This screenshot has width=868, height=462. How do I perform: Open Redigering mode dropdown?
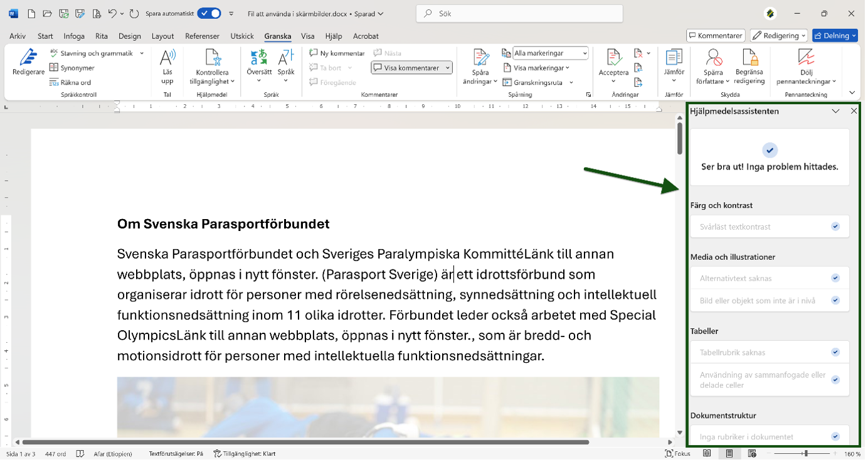pyautogui.click(x=778, y=36)
